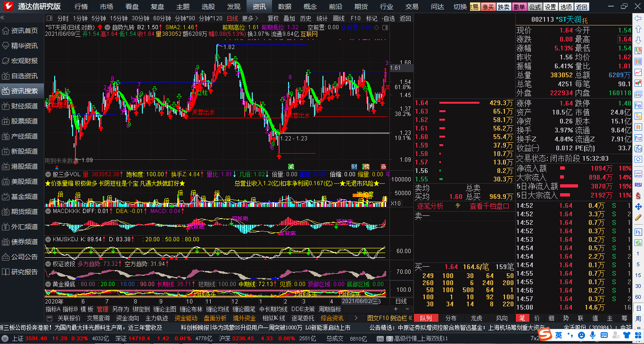644x344 pixels.
Task: Open 研究报告 in sidebar
Action: tap(22, 272)
